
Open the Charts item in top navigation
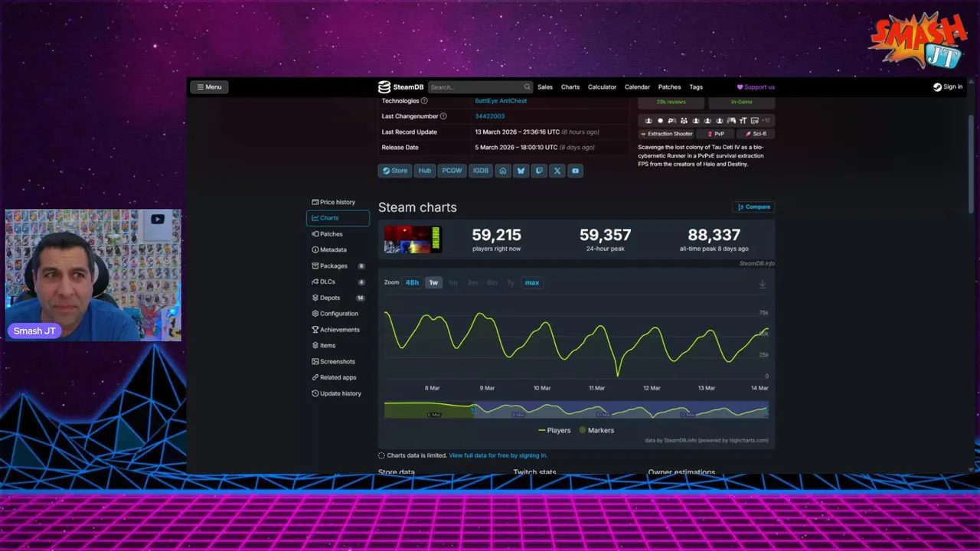click(570, 86)
